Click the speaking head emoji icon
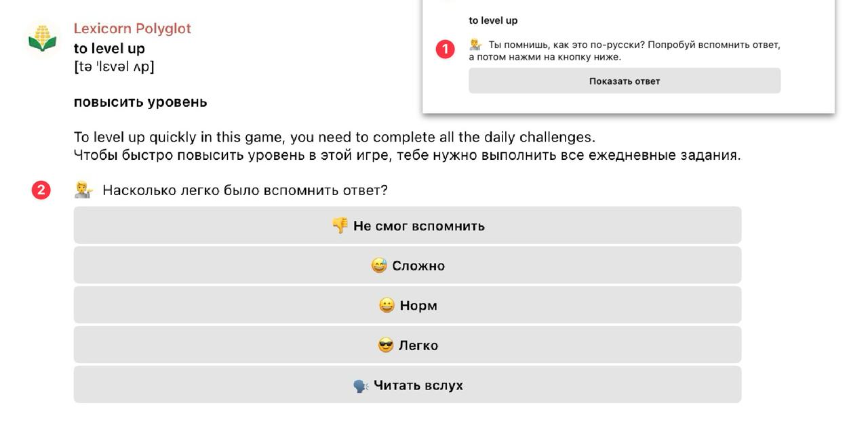Viewport: 868px width, 443px height. coord(361,385)
